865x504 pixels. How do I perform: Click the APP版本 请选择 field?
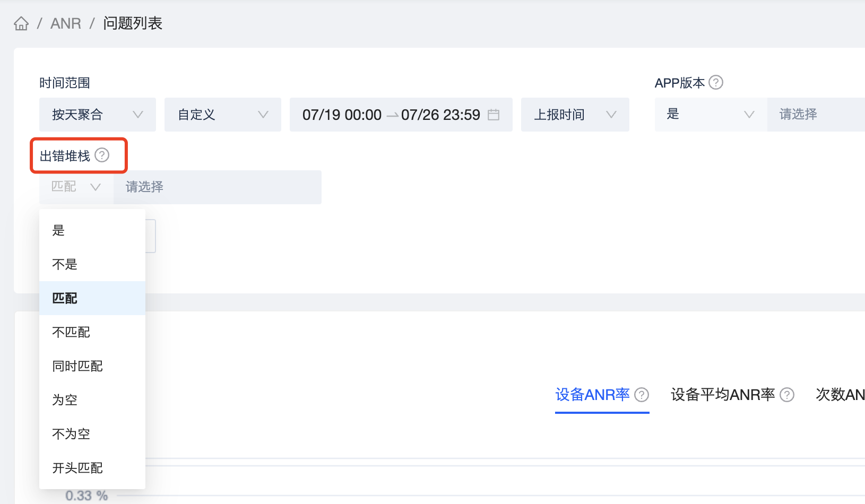[x=816, y=115]
